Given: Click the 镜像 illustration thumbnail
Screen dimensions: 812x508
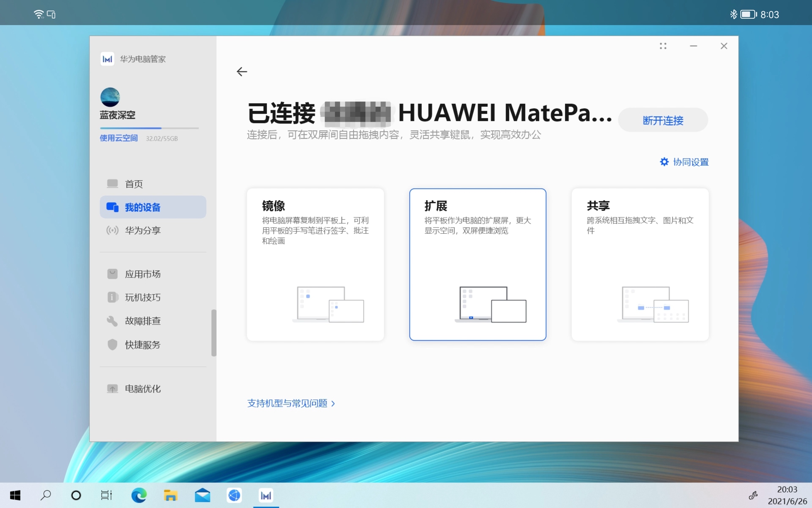Looking at the screenshot, I should 328,304.
